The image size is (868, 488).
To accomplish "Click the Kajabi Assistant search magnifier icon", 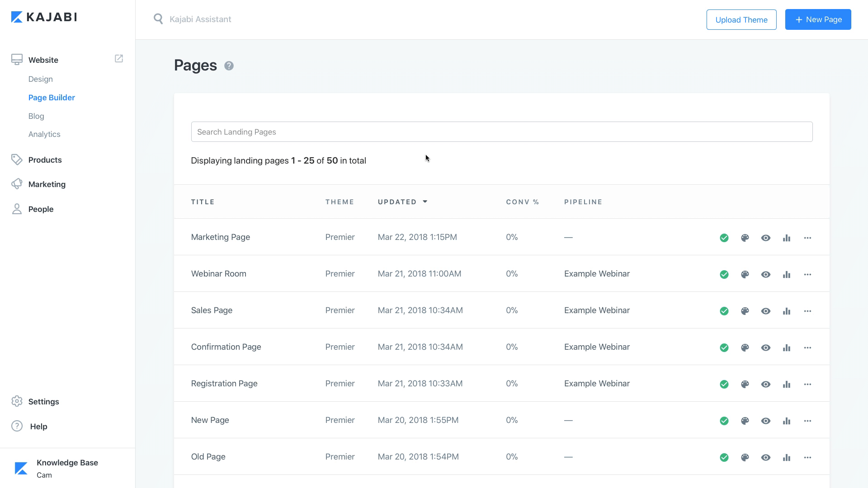I will coord(158,19).
